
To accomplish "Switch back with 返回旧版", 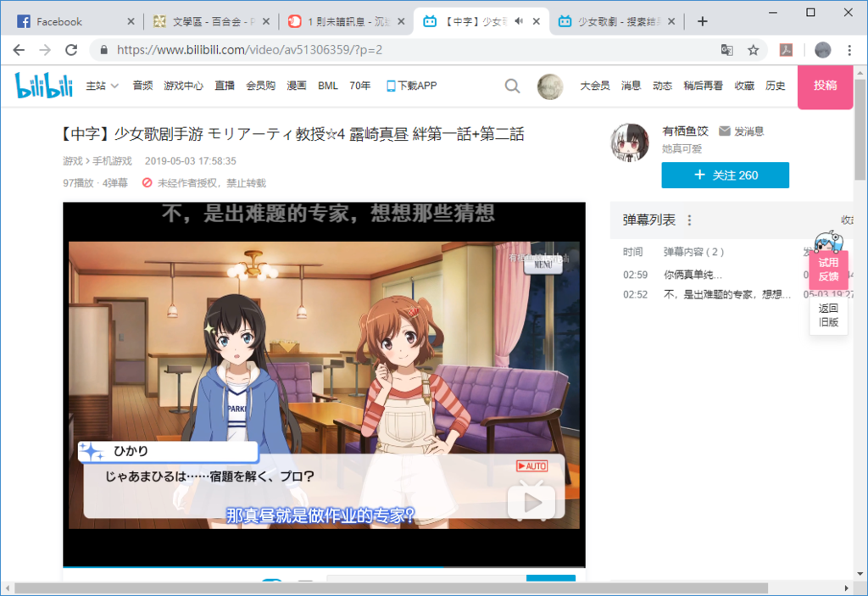I will coord(828,315).
